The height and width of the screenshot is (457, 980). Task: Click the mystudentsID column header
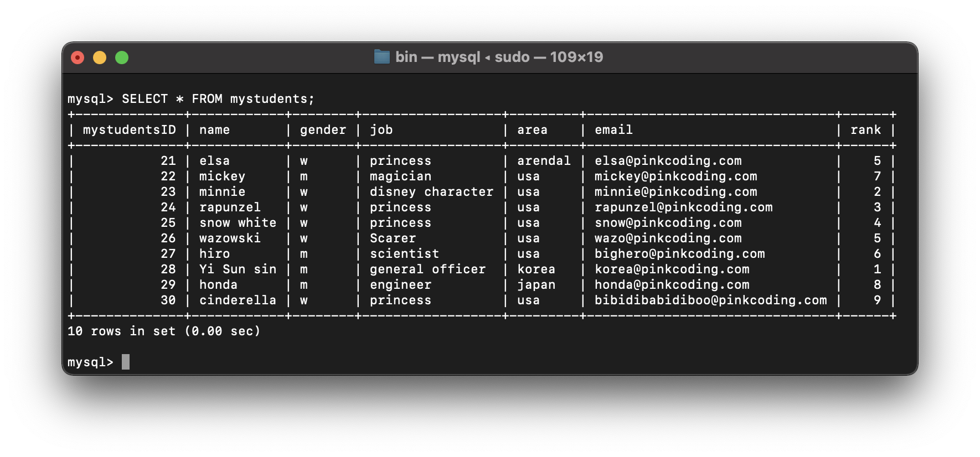click(x=130, y=130)
